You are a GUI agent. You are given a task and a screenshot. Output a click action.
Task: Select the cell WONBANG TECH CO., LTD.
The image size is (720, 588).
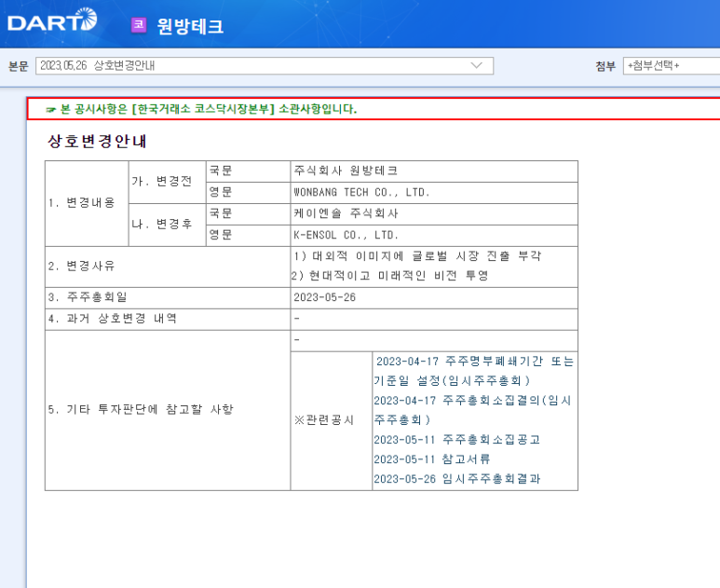[x=434, y=193]
